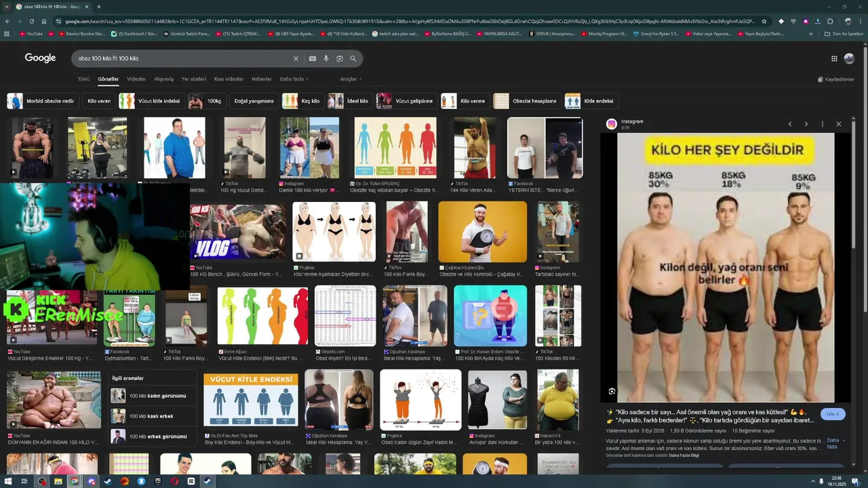Screen dimensions: 868x488
Task: Open CapCut from the taskbar
Action: pos(191,481)
